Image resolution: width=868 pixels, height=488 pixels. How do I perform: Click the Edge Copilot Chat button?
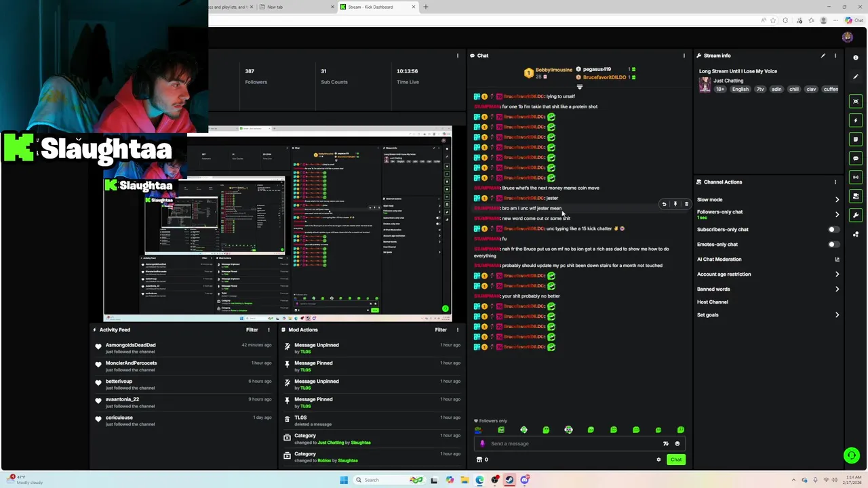856,20
